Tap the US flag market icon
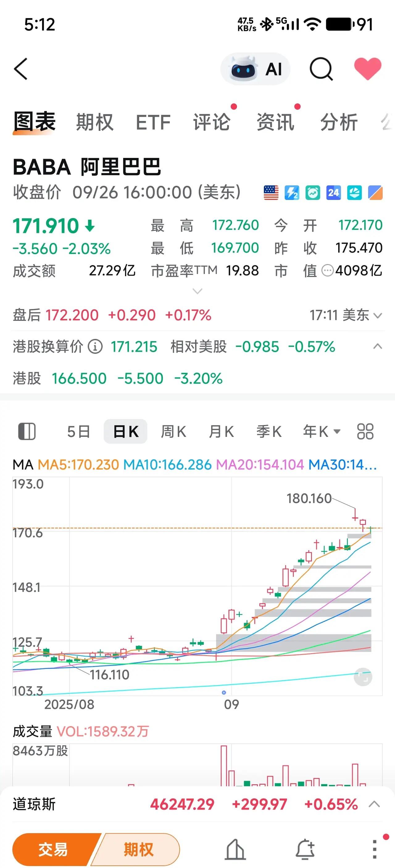This screenshot has height=868, width=395. (271, 193)
